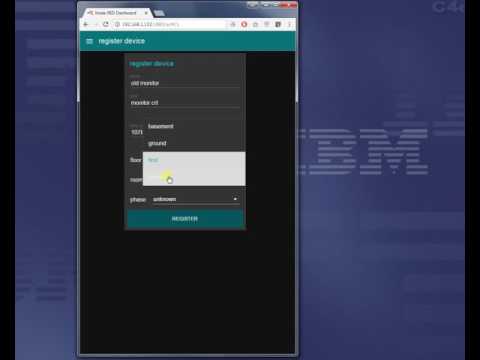Image resolution: width=480 pixels, height=360 pixels.
Task: Reload the page with the refresh icon
Action: point(106,24)
